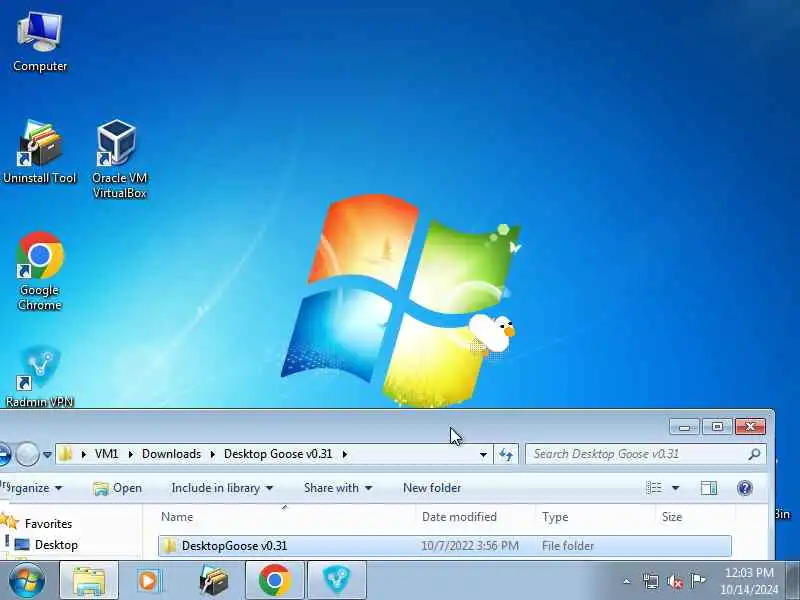Image resolution: width=800 pixels, height=600 pixels.
Task: Focus the Search Desktop Goose v0.31 field
Action: pos(646,454)
